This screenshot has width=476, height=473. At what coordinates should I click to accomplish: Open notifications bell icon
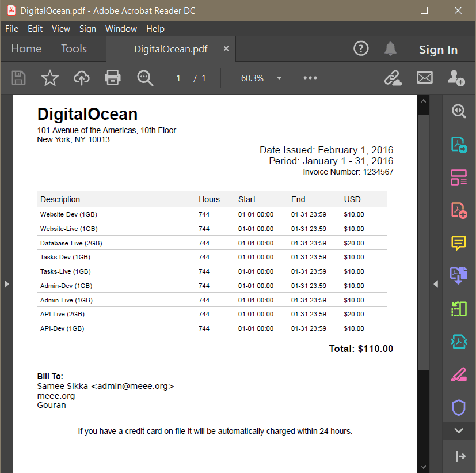[391, 49]
